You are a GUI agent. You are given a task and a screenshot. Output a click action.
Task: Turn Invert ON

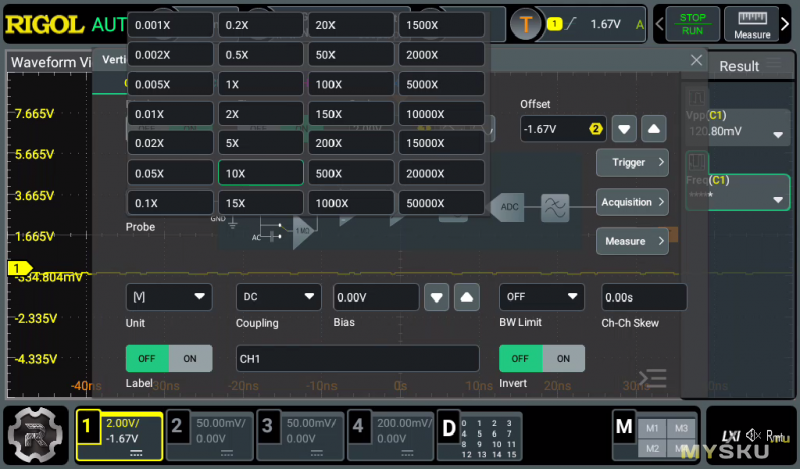click(x=563, y=358)
